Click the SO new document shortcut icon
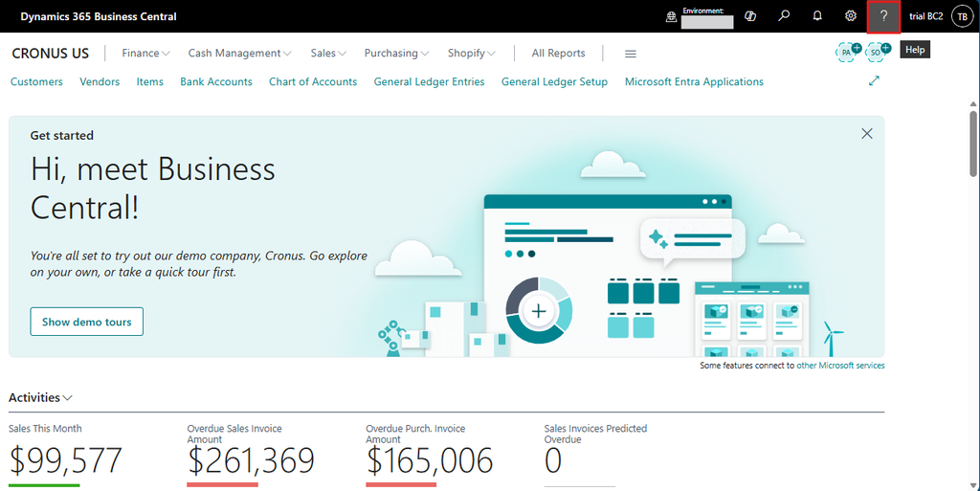Screen dimensions: 980x491 point(878,52)
